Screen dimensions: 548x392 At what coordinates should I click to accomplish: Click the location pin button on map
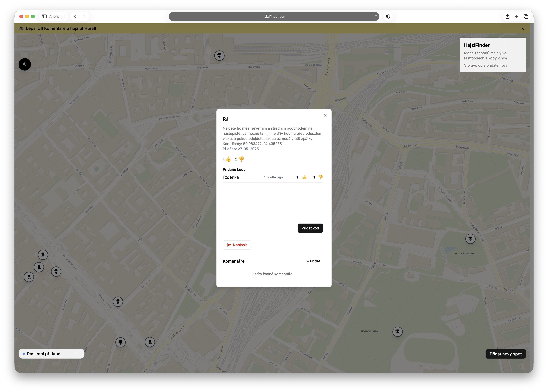(25, 64)
